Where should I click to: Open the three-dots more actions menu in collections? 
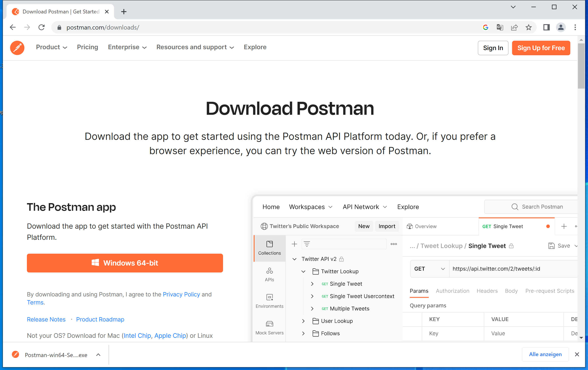point(393,244)
